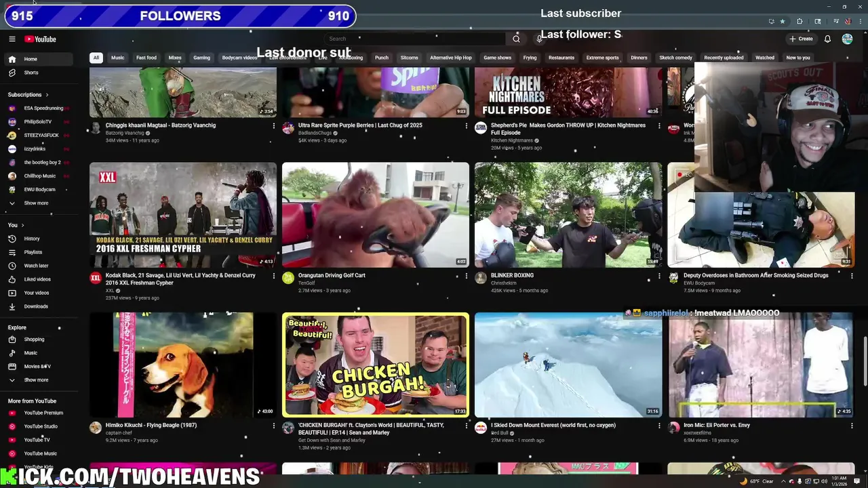Viewport: 868px width, 488px height.
Task: Open the YouTube guide hamburger menu
Action: point(12,39)
